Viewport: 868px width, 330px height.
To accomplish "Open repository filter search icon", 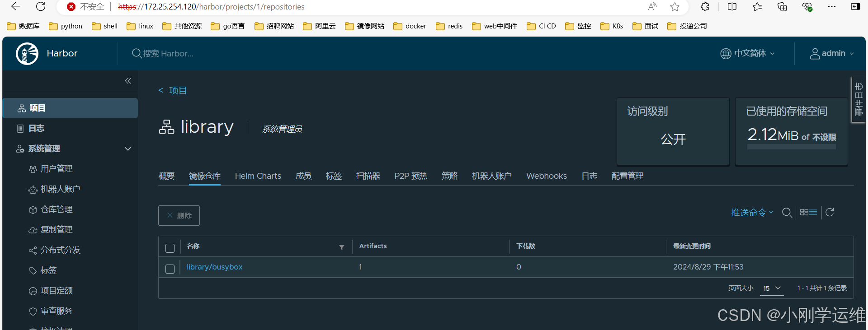I will coord(787,213).
